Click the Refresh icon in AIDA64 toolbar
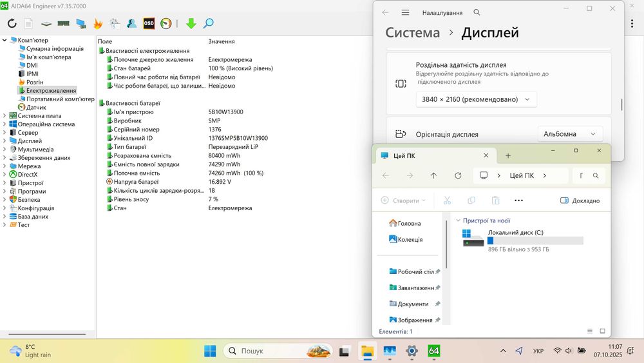Image resolution: width=644 pixels, height=363 pixels. 12,23
